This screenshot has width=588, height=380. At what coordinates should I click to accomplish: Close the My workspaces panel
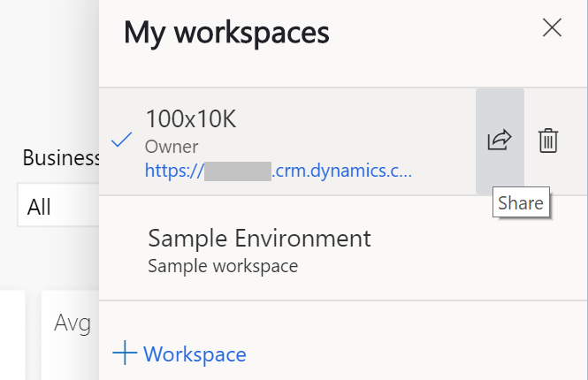point(552,28)
